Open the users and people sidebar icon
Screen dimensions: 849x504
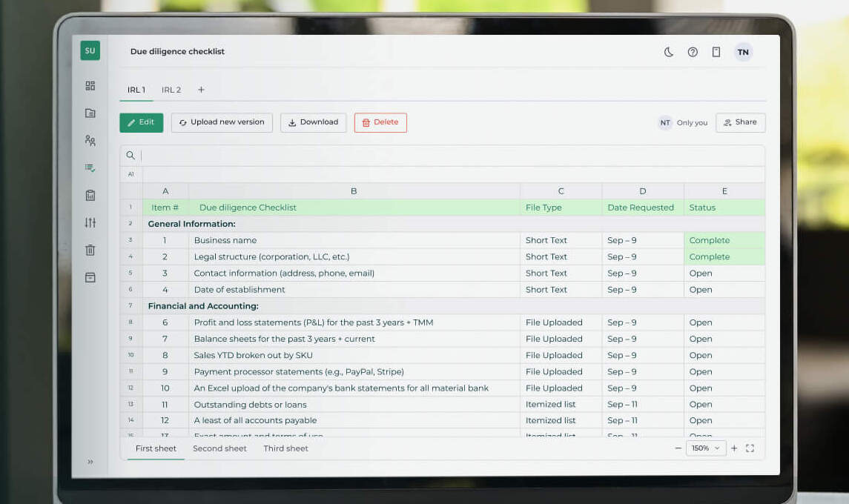point(90,141)
